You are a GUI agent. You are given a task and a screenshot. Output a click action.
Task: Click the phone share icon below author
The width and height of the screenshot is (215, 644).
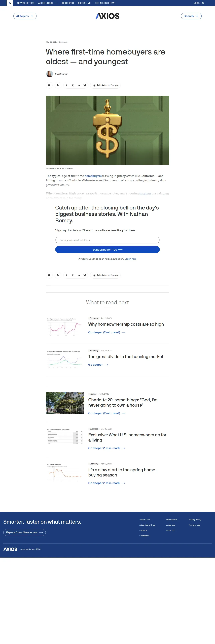pos(58,85)
